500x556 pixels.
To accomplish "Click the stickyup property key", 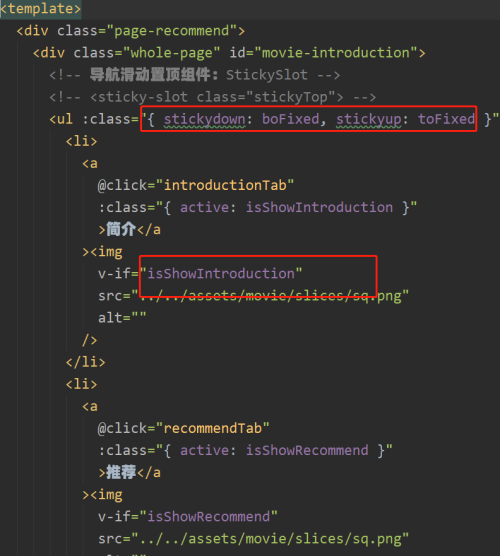I will [x=369, y=119].
